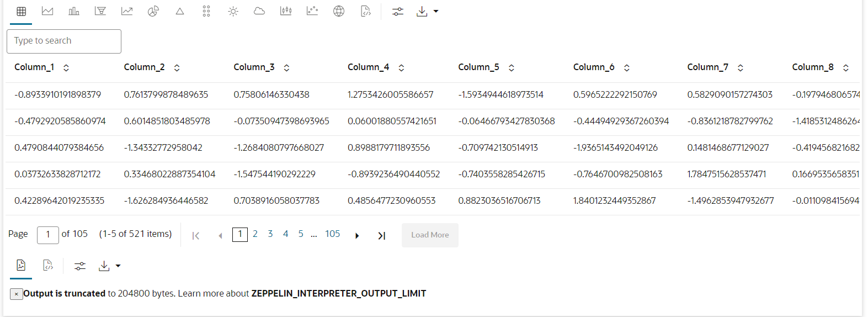Switch to the scatter plot view
This screenshot has height=317, width=868.
(312, 11)
